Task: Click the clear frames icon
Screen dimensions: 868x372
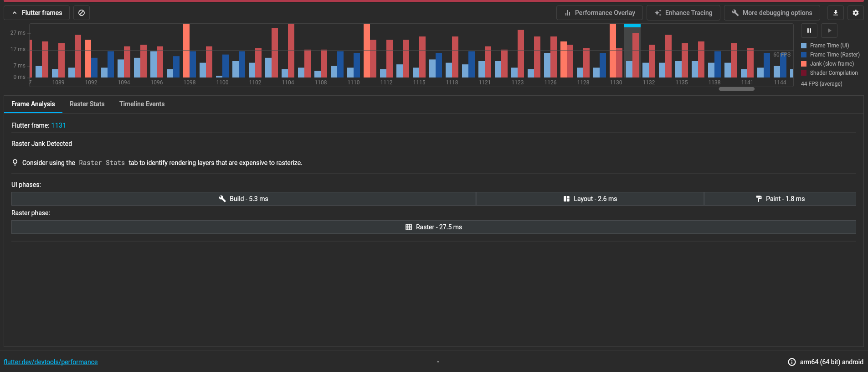Action: (x=82, y=13)
